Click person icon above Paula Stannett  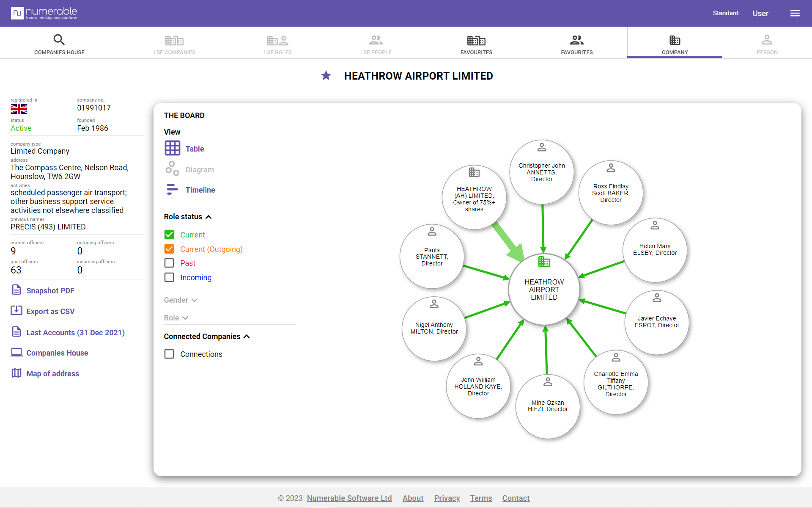click(432, 232)
